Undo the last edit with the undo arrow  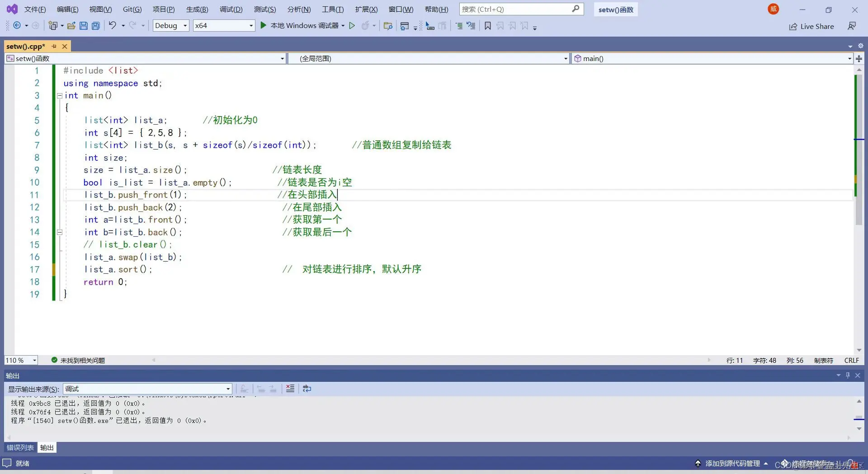112,25
